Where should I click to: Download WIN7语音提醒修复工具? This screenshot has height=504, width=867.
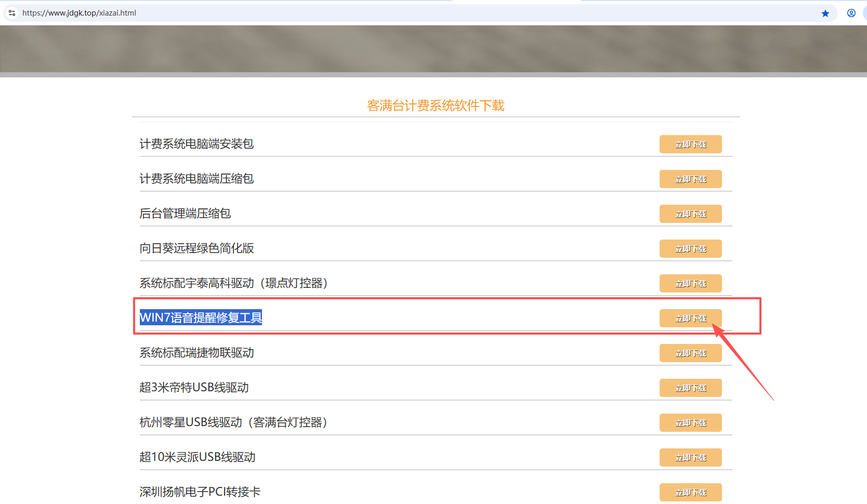point(690,319)
